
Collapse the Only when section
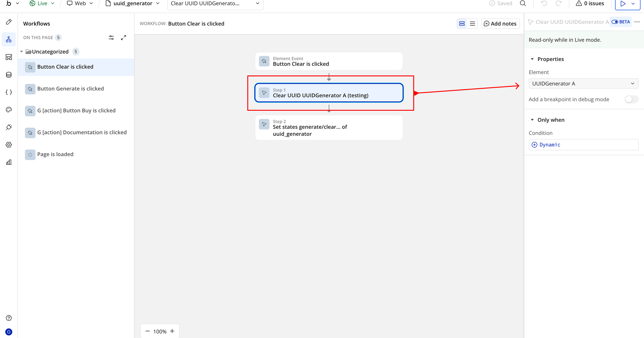click(x=532, y=120)
